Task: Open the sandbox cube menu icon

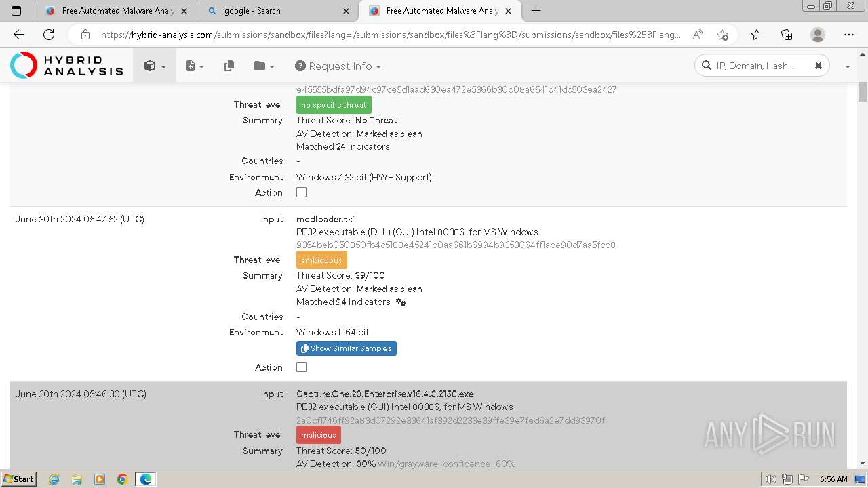Action: pos(154,66)
